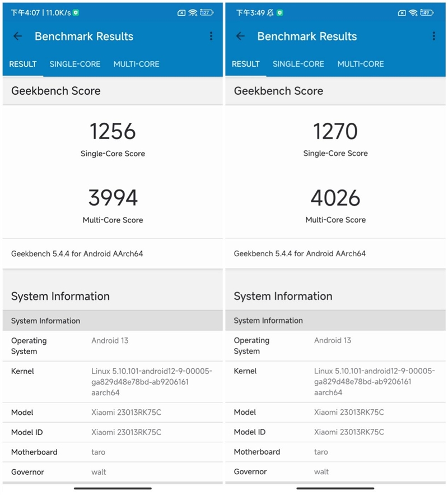Tap the 1256 single-core score
The height and width of the screenshot is (495, 448).
click(113, 131)
